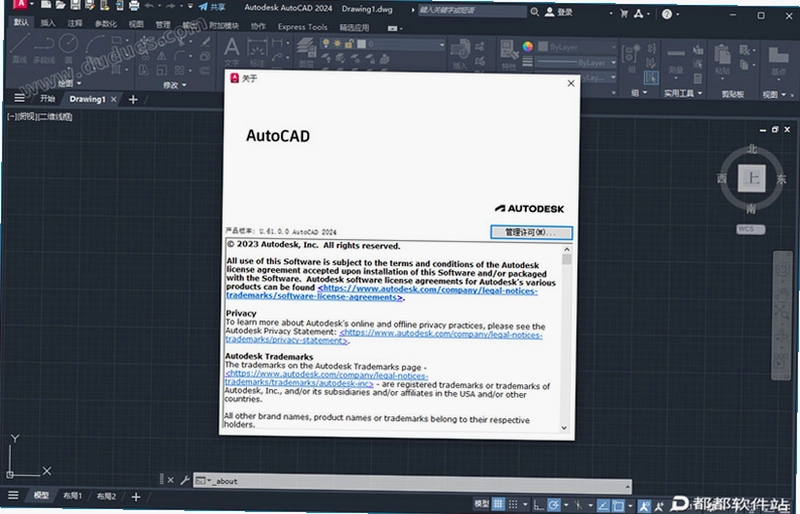Click the Open file folder icon

click(x=60, y=5)
